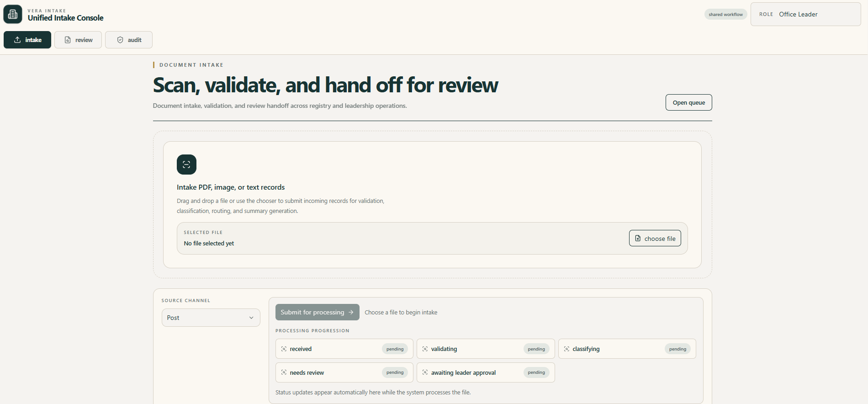Click the received step status icon
Viewport: 868px width, 404px height.
284,349
